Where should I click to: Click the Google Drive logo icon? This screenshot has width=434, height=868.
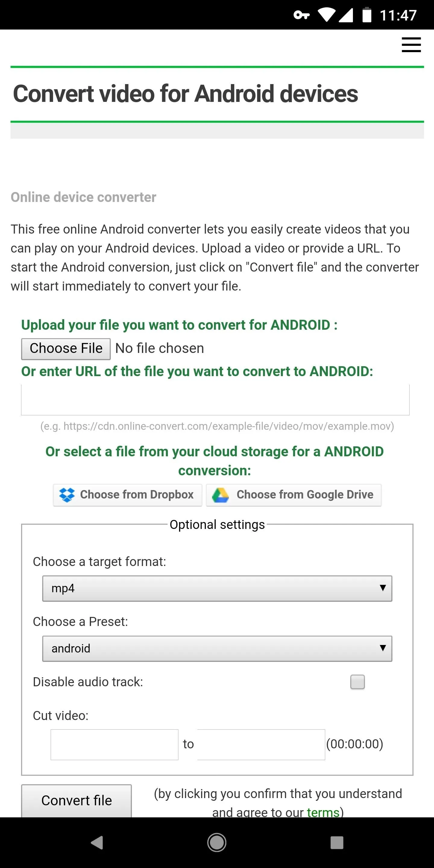click(220, 495)
